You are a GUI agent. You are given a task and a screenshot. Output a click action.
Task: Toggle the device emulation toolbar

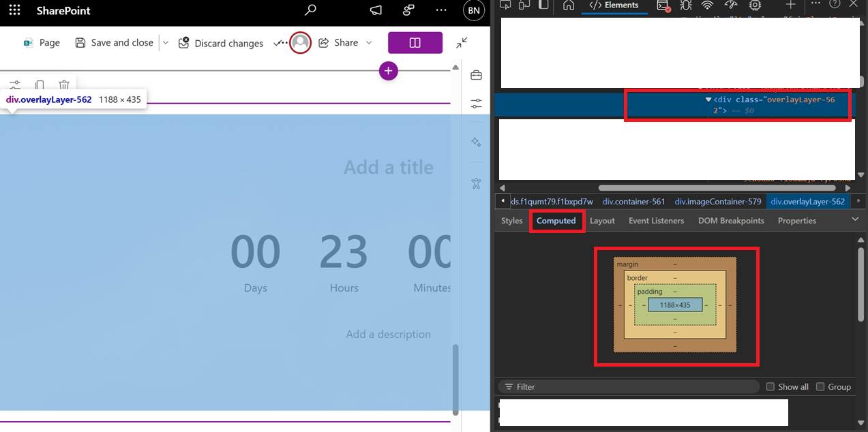523,5
